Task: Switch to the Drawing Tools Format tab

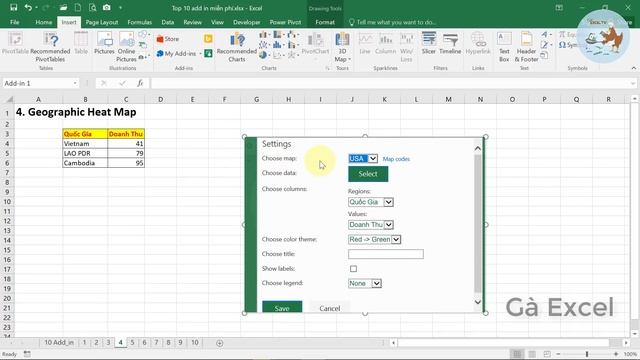Action: pos(325,22)
